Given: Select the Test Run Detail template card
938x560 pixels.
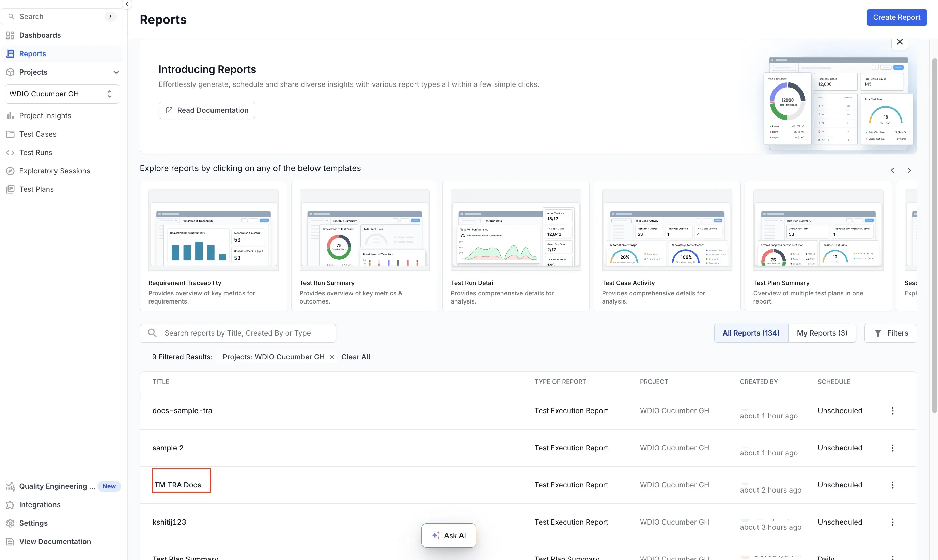Looking at the screenshot, I should [516, 246].
